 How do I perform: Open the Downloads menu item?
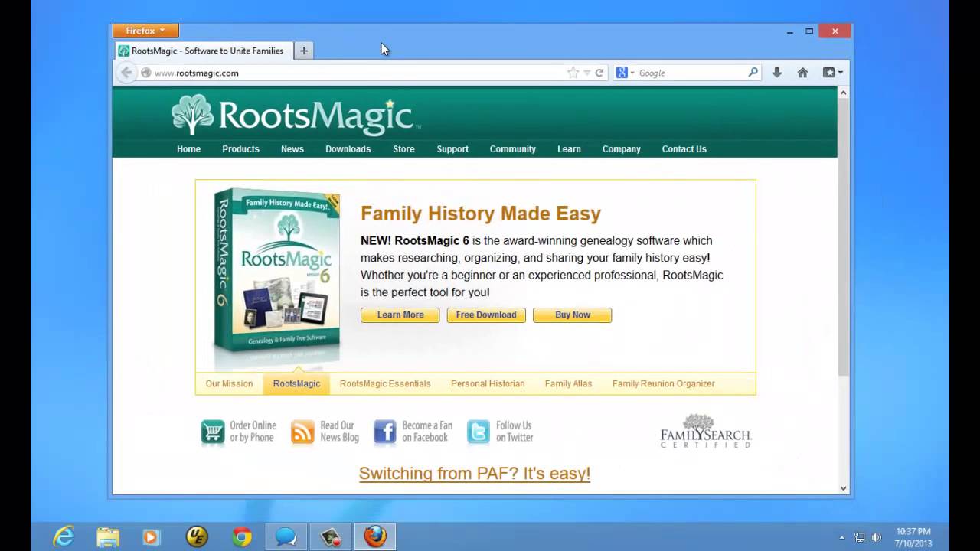click(x=348, y=149)
